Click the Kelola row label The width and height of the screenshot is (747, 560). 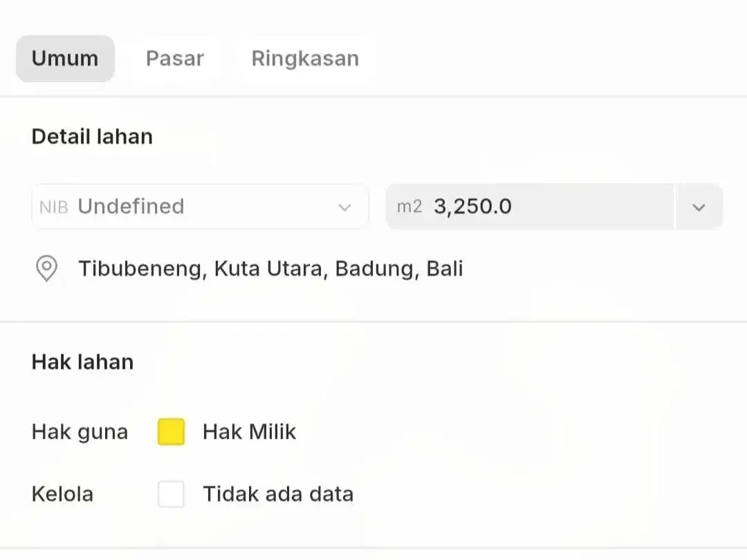[62, 494]
